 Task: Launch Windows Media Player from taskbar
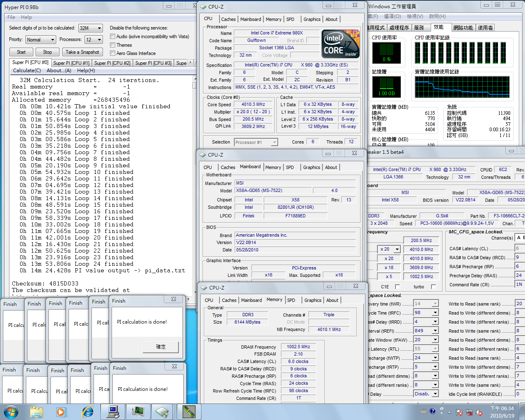(x=62, y=412)
